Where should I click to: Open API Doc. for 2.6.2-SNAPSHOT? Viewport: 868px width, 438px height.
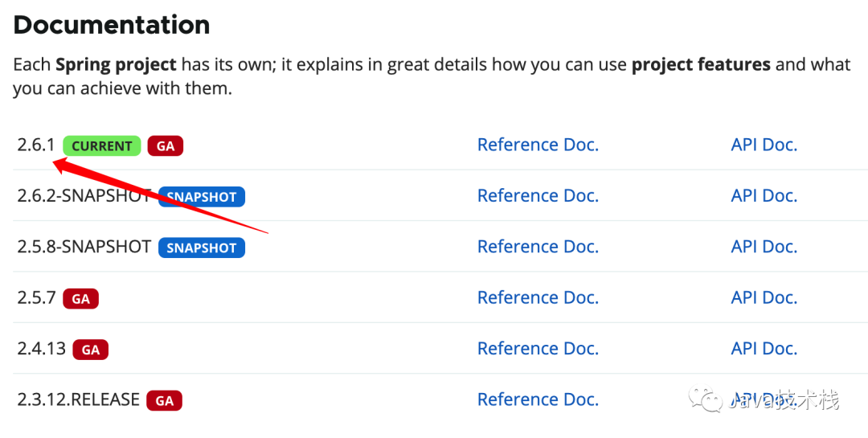click(x=764, y=195)
